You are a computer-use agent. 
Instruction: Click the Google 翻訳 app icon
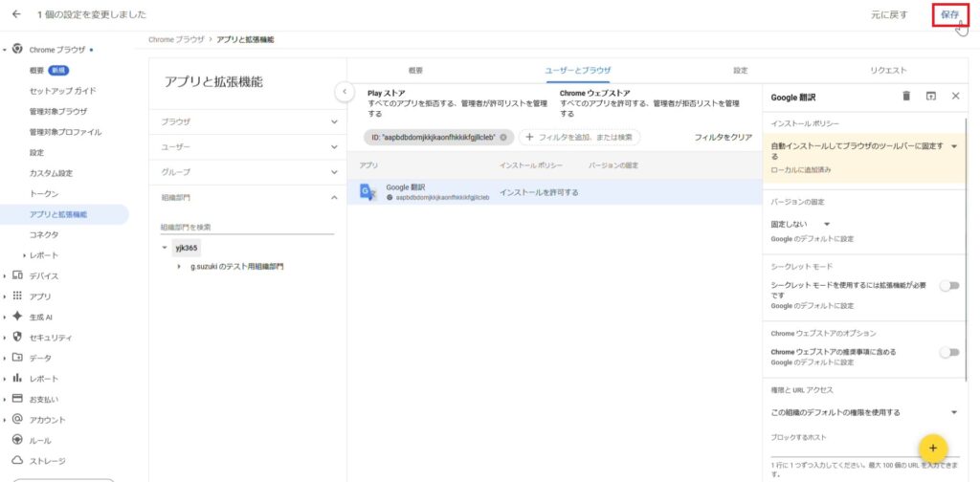point(367,192)
